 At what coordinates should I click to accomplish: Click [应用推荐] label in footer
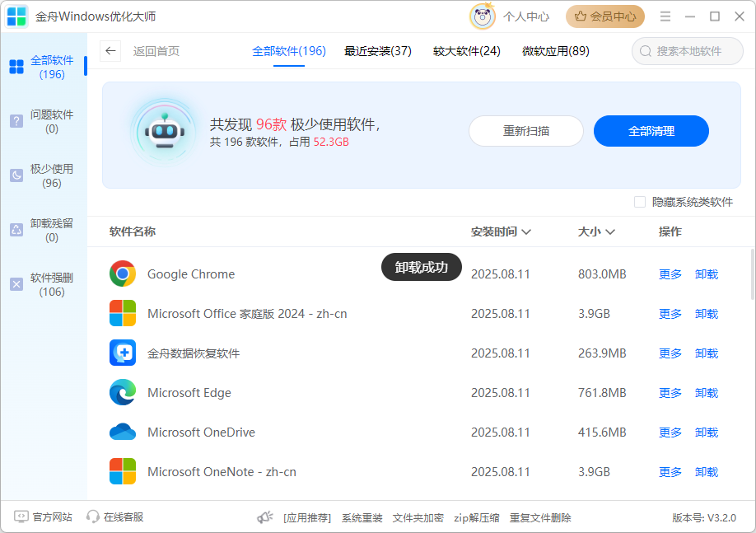[x=307, y=517]
